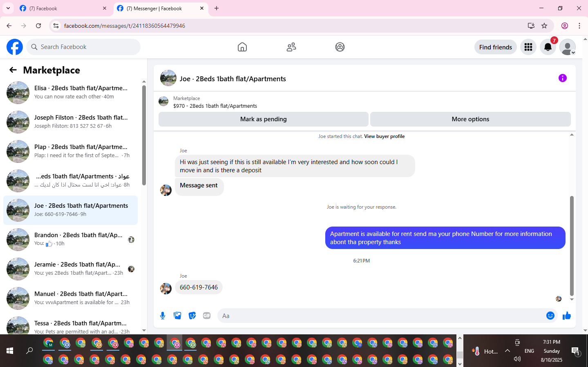The image size is (588, 367).
Task: Open the عواد conversation
Action: pyautogui.click(x=70, y=181)
